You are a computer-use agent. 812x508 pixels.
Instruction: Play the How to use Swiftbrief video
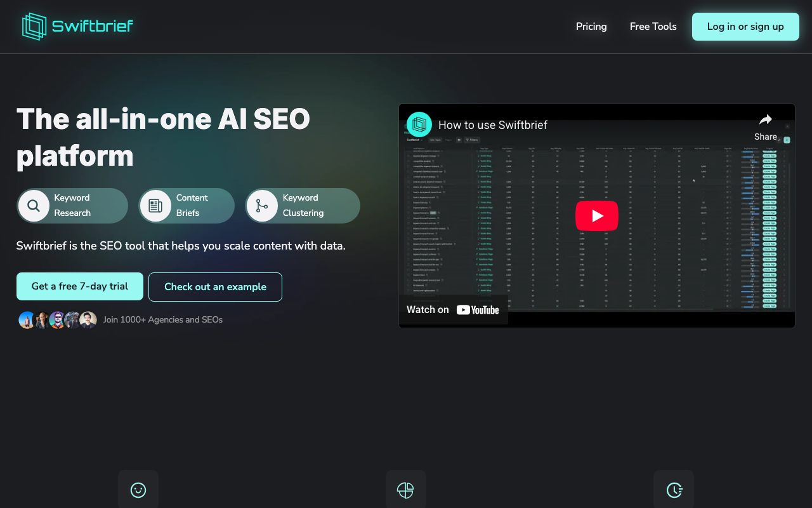pyautogui.click(x=597, y=216)
